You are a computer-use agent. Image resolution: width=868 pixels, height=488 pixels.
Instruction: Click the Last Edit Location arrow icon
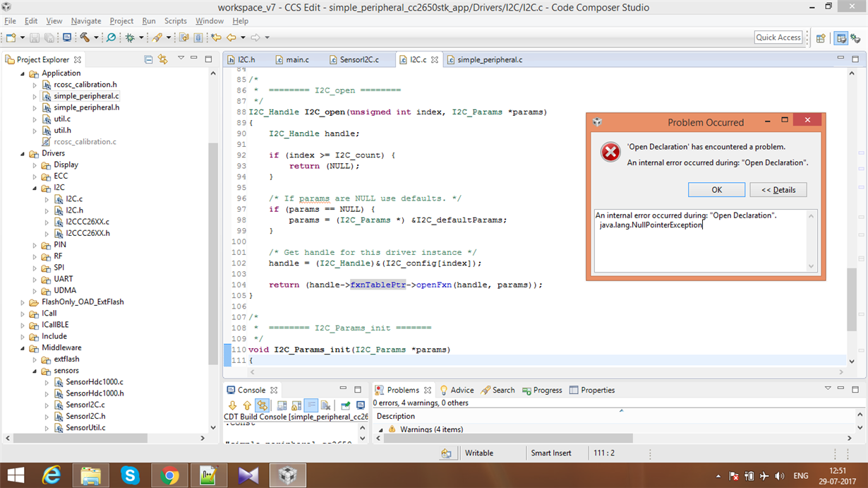coord(217,37)
